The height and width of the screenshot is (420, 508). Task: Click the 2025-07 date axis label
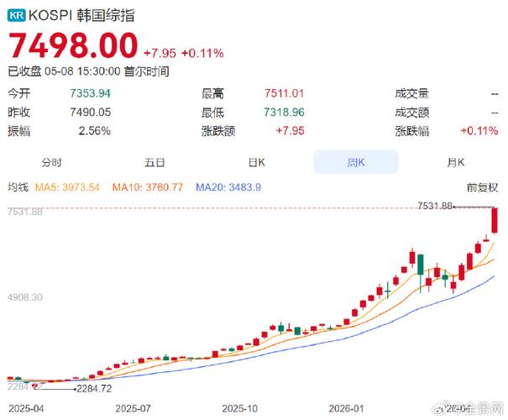133,408
